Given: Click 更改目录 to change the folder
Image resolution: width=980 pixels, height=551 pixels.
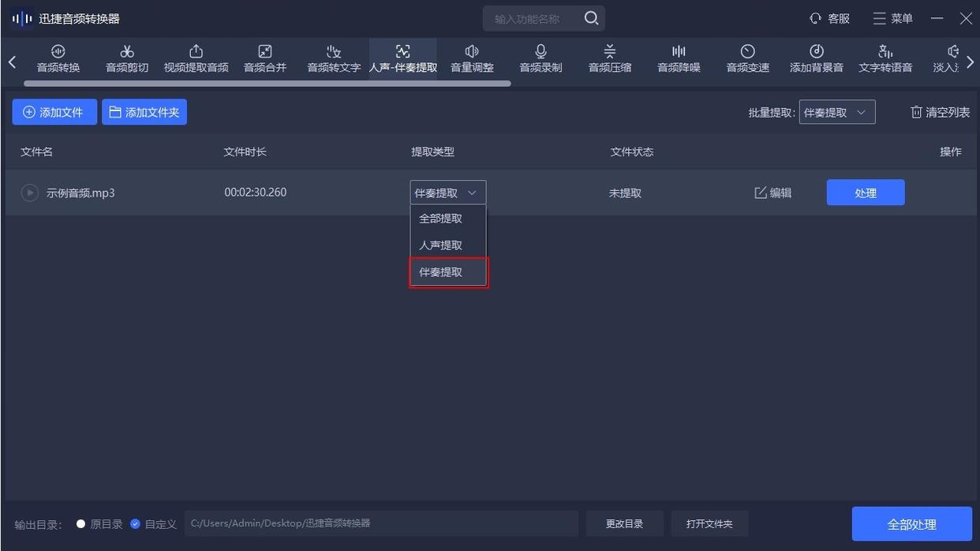Looking at the screenshot, I should click(x=624, y=523).
